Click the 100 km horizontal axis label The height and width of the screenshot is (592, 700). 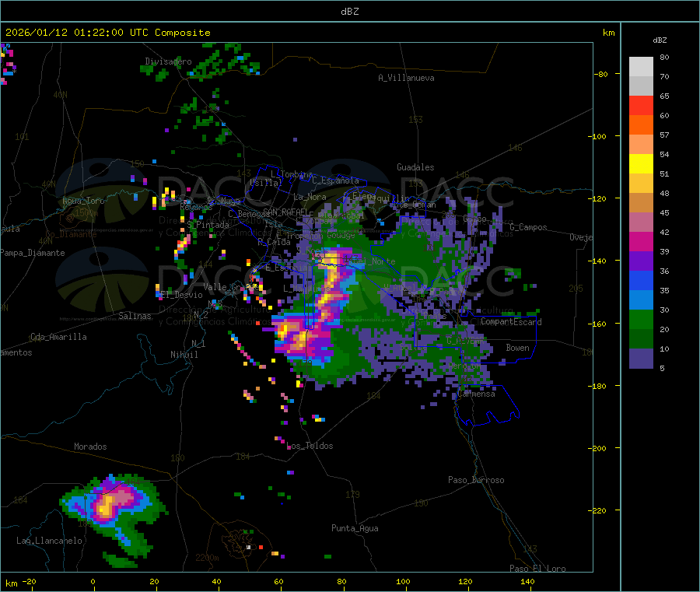pyautogui.click(x=403, y=581)
